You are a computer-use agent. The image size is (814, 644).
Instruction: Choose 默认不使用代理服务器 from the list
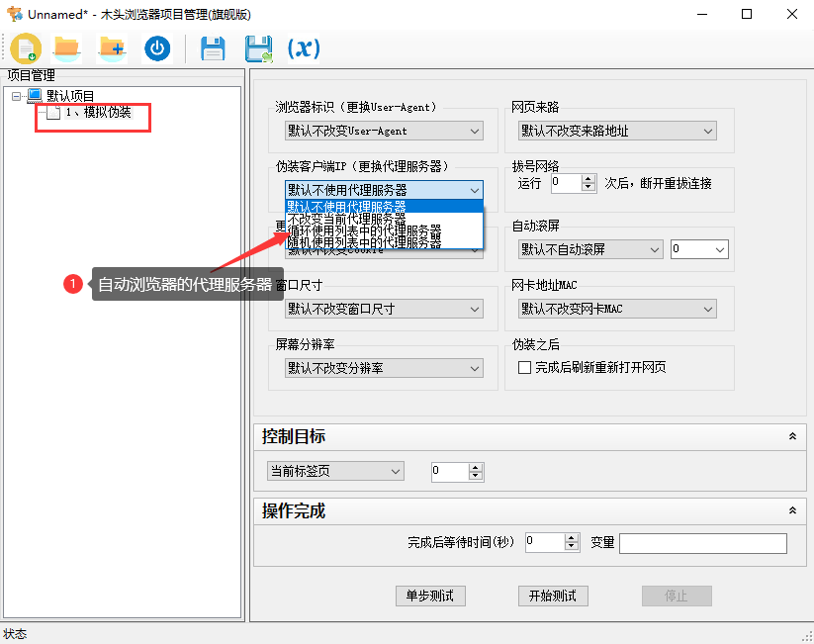[x=384, y=206]
